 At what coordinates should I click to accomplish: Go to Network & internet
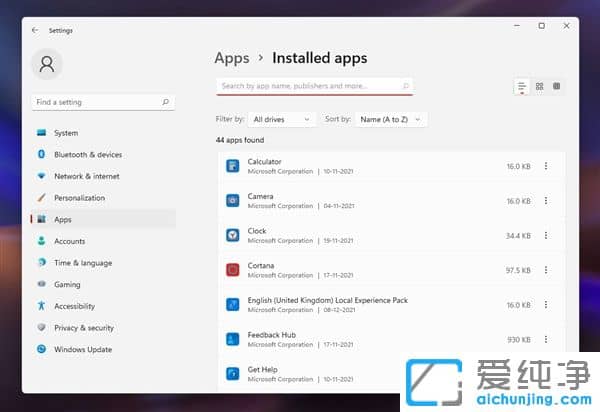point(103,176)
